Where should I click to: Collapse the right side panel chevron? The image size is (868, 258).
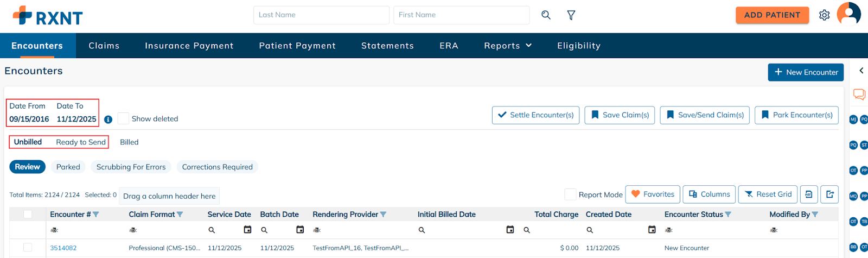[x=861, y=71]
